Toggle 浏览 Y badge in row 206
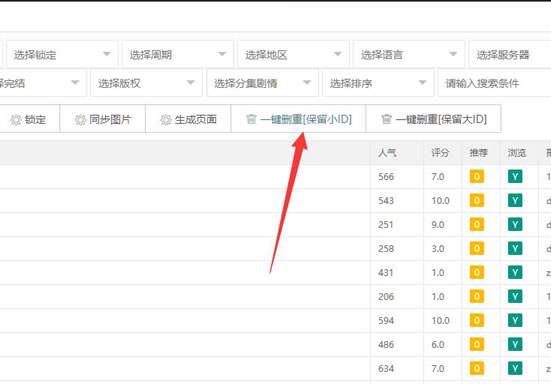Screen dimensions: 551x384 (515, 297)
